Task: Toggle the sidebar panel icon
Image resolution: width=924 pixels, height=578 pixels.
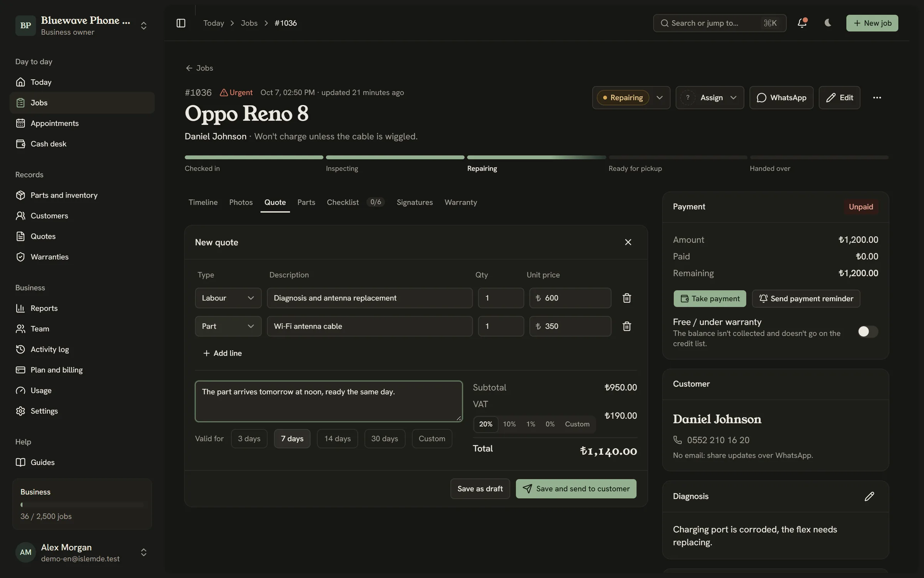Action: [x=181, y=23]
